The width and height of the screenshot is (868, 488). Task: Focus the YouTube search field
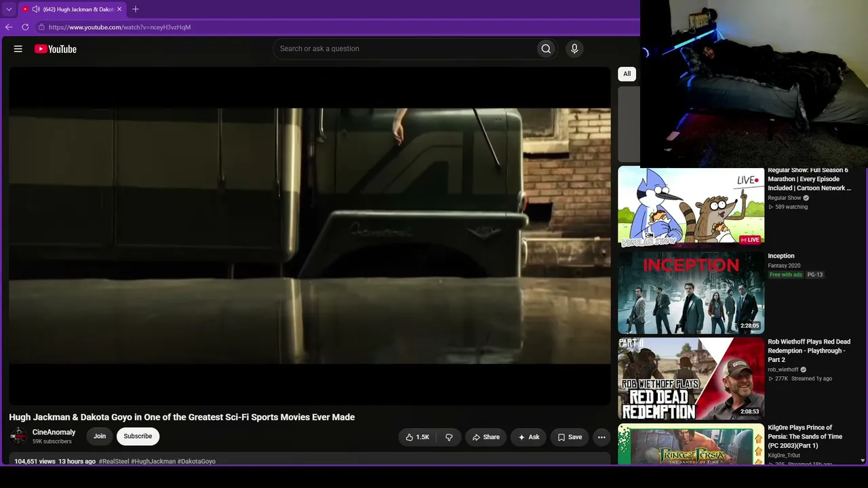click(x=404, y=49)
